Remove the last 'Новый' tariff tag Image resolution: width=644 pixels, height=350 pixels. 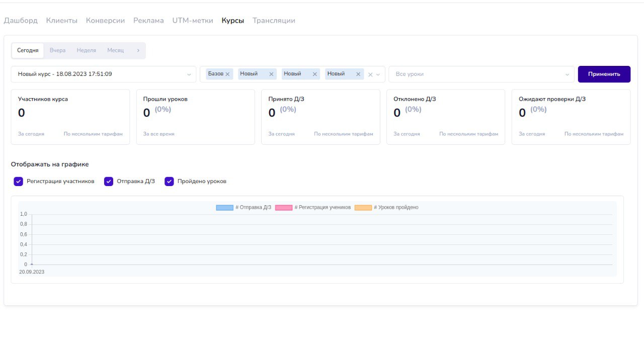click(x=358, y=74)
